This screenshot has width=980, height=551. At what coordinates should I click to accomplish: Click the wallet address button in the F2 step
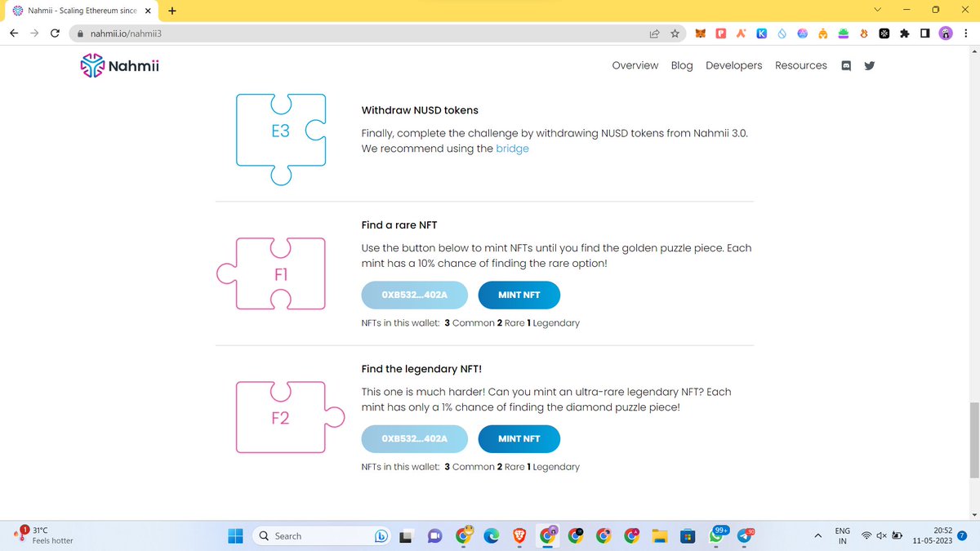click(x=415, y=438)
